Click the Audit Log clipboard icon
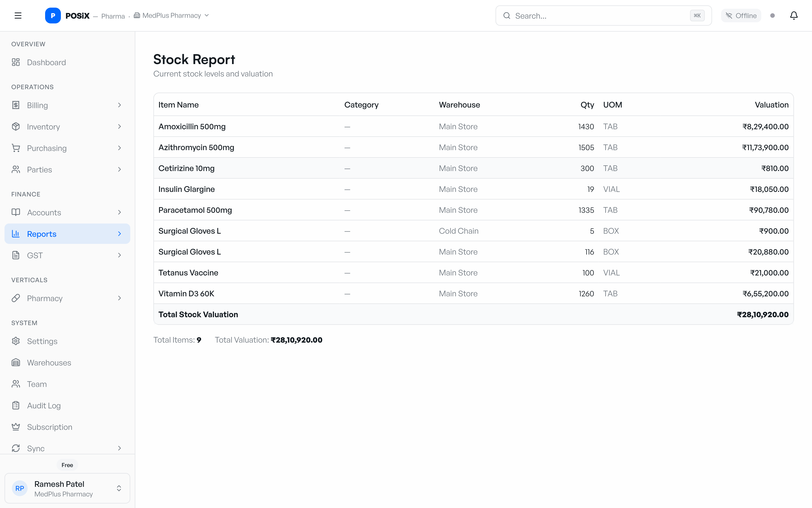The width and height of the screenshot is (812, 508). (16, 406)
